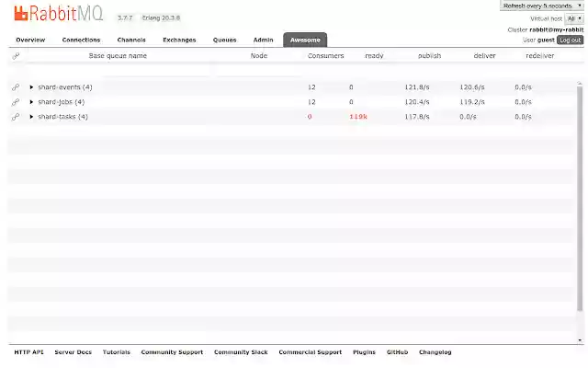
Task: Open the Commercial Support link
Action: (x=311, y=352)
